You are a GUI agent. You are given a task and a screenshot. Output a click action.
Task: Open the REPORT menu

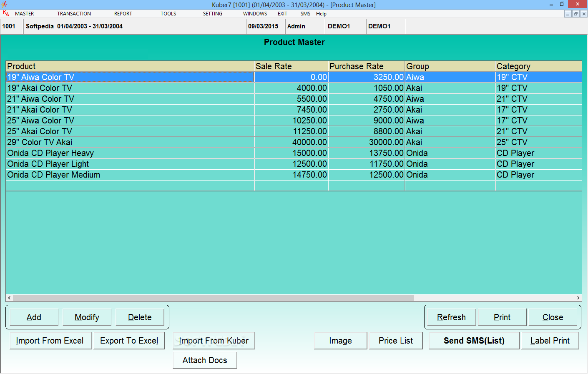coord(123,14)
